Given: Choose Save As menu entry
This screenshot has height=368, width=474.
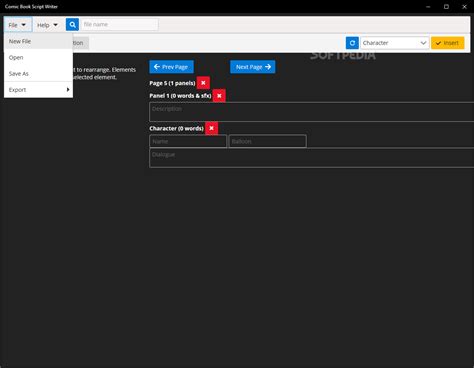Looking at the screenshot, I should coord(38,73).
